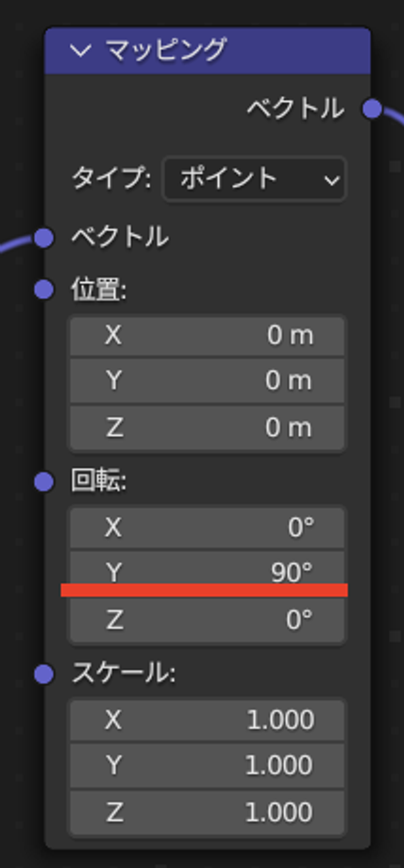Select the スケール Z field showing 1.000
The image size is (404, 868).
[207, 812]
